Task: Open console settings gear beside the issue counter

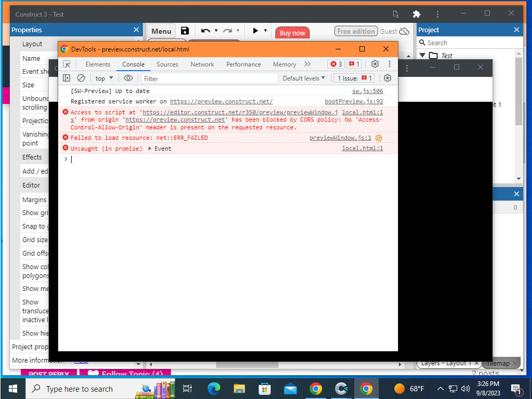Action: 388,78
